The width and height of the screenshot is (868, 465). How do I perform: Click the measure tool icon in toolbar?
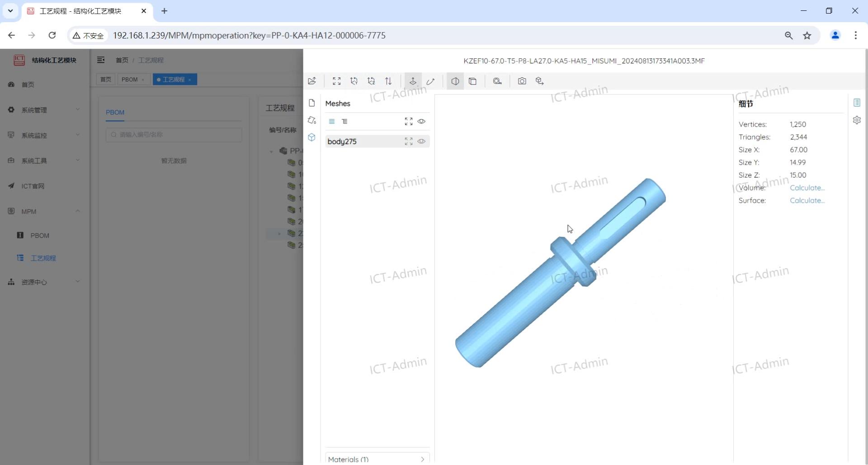pos(497,81)
